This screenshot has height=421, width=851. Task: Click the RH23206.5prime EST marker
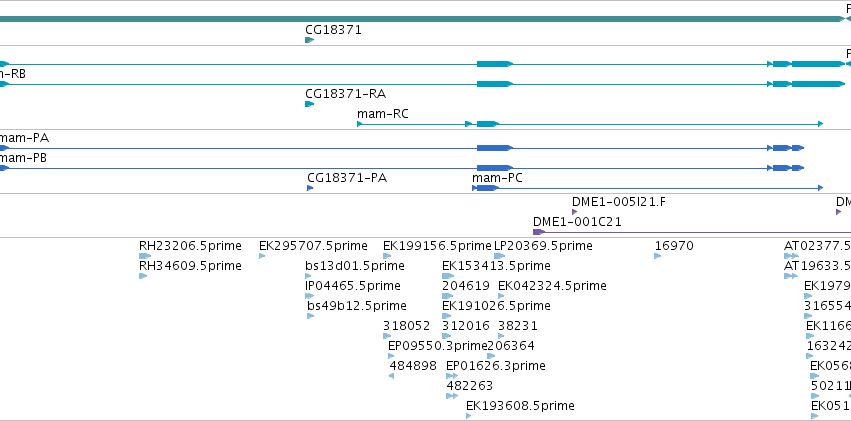click(x=145, y=256)
